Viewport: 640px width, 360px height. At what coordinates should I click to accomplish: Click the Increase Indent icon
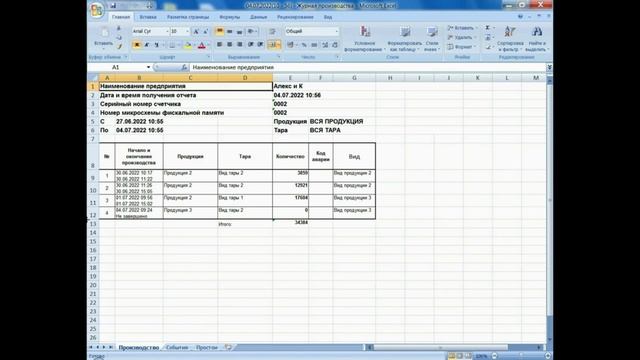[x=260, y=44]
